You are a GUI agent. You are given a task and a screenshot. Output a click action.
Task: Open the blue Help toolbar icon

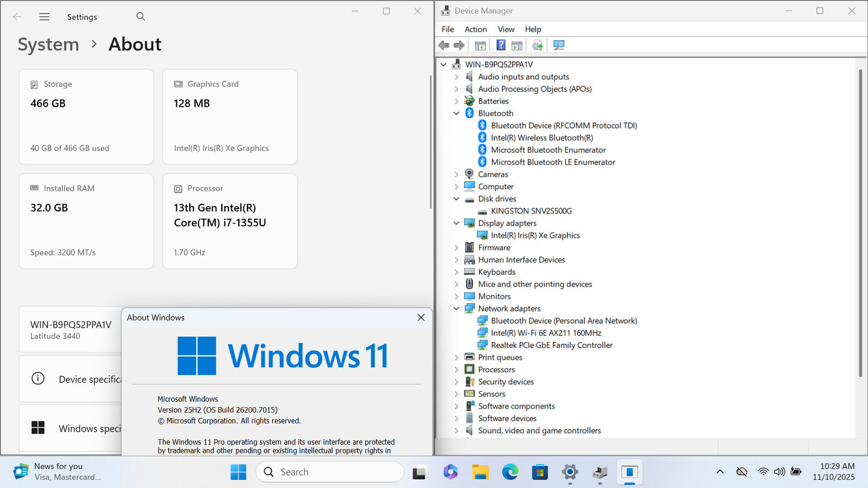[x=501, y=46]
